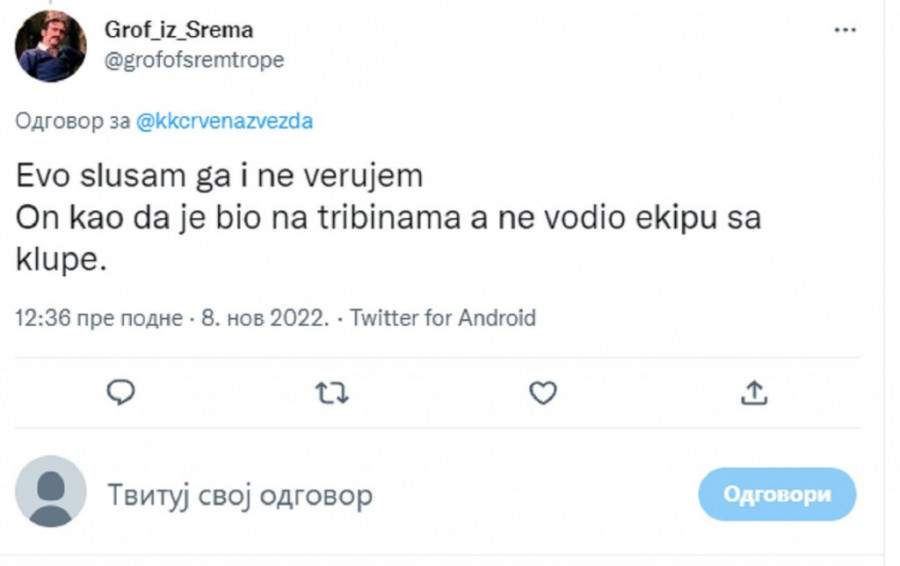Click the tweet line starting 'On kao da je bio'
The width and height of the screenshot is (900, 566).
tap(388, 220)
